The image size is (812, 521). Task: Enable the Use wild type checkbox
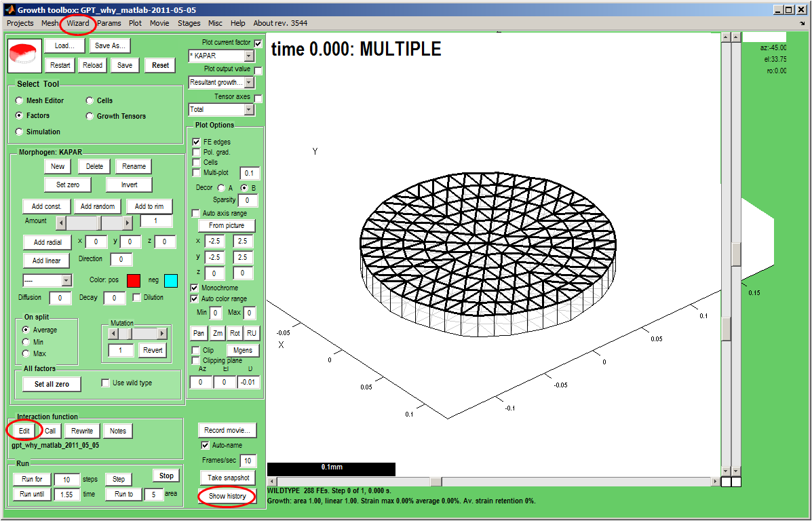point(105,383)
